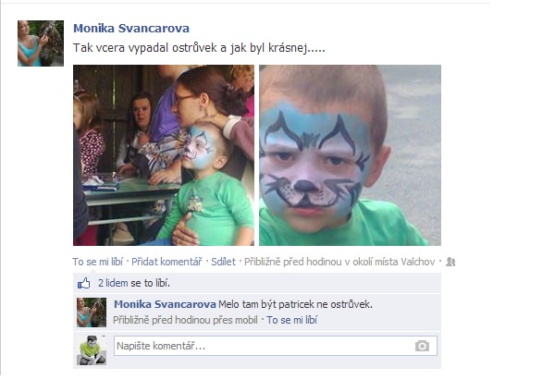Open Monika Svancarova post author name

pyautogui.click(x=131, y=29)
